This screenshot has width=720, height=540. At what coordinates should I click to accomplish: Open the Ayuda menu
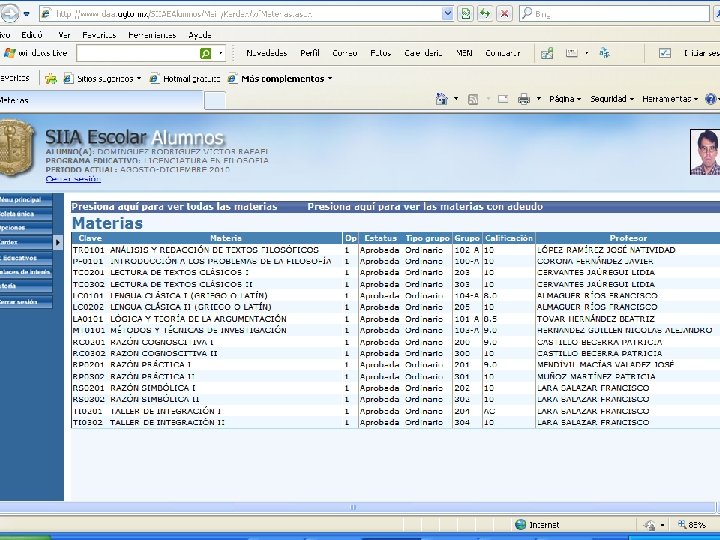(200, 35)
